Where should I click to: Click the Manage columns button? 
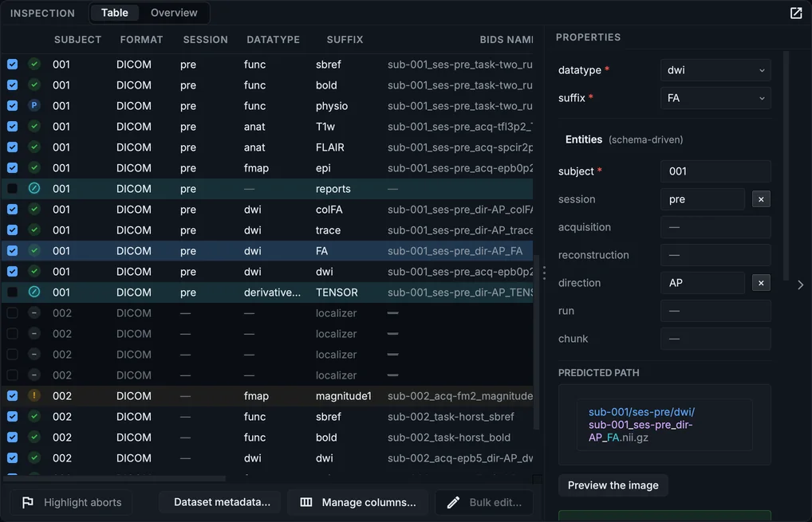(x=358, y=502)
